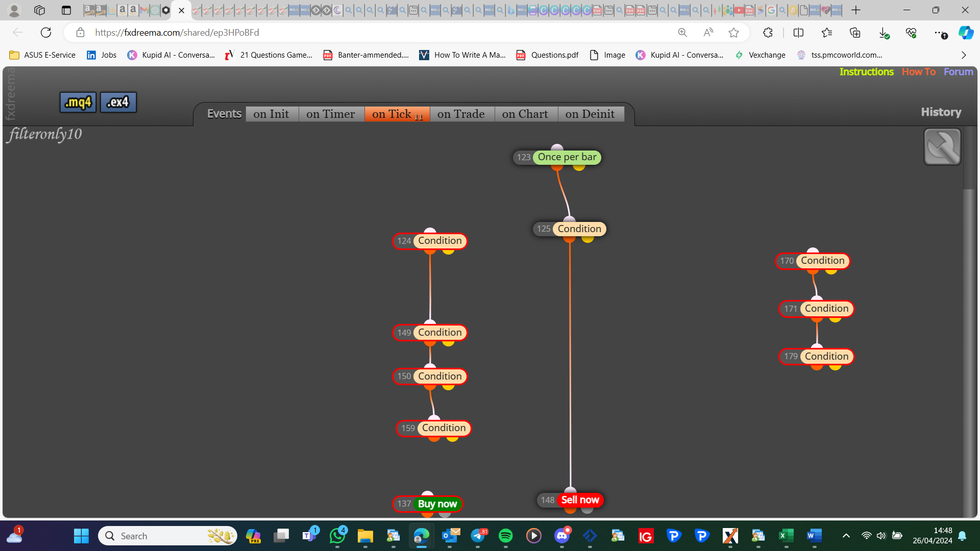Open the on Trade tab

[461, 114]
